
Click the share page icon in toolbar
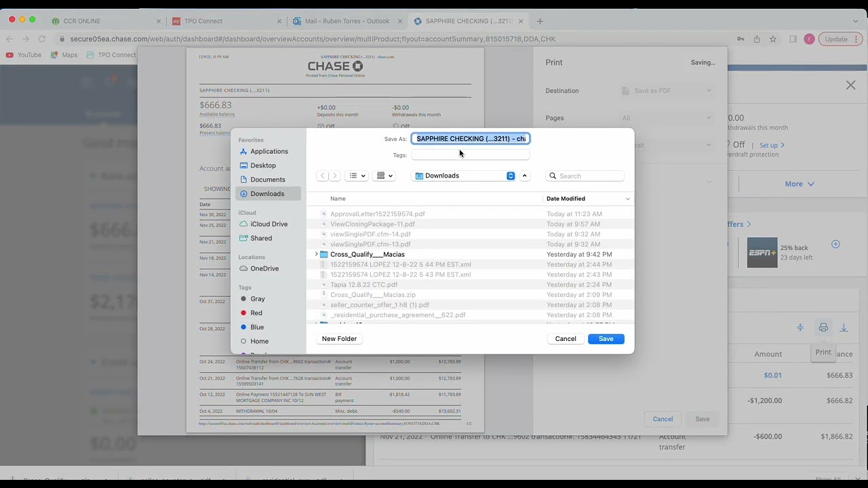757,39
